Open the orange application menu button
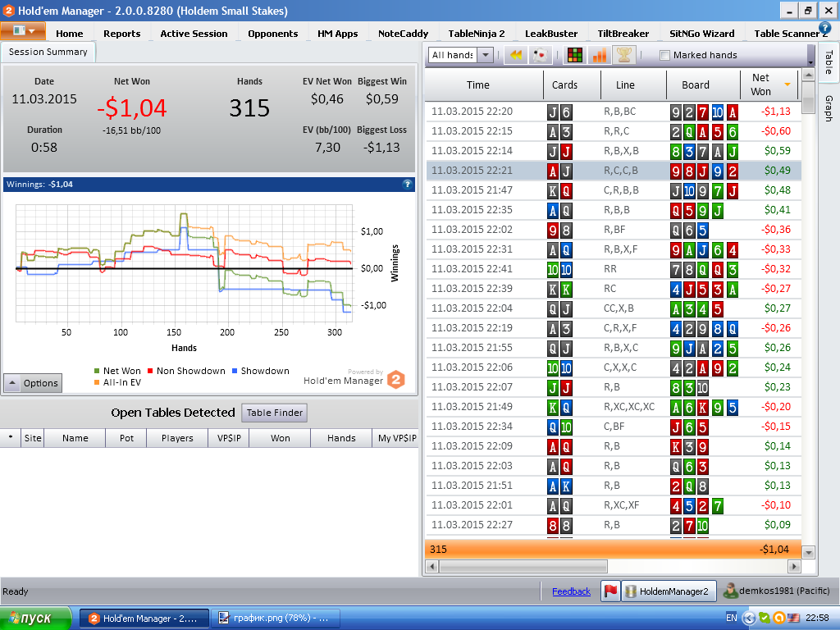The width and height of the screenshot is (840, 630). pyautogui.click(x=23, y=31)
